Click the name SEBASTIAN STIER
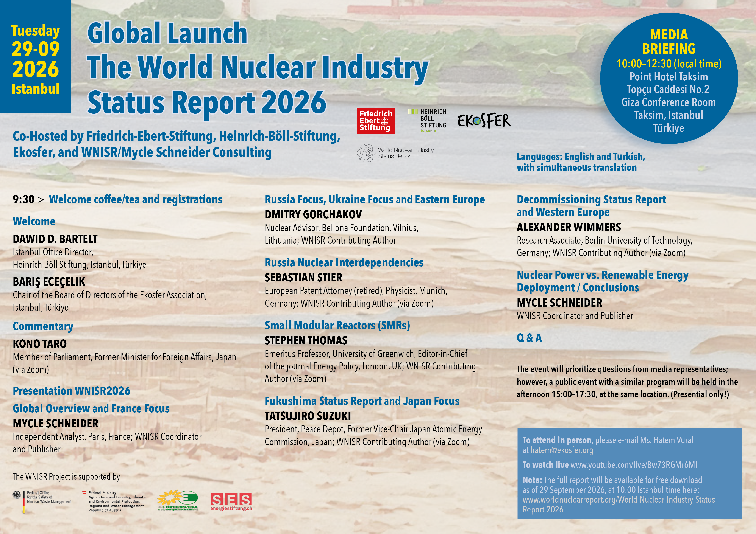Image resolution: width=756 pixels, height=534 pixels. pos(303,278)
